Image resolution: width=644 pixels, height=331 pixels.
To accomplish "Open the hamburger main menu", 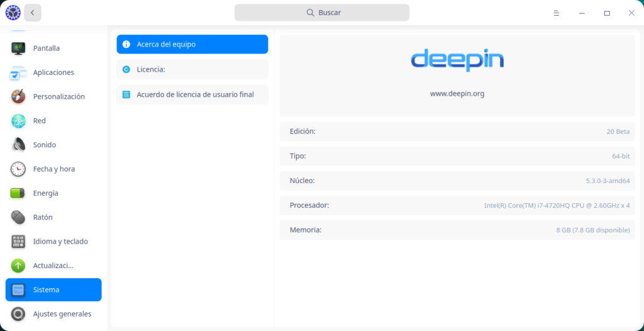I will click(556, 13).
